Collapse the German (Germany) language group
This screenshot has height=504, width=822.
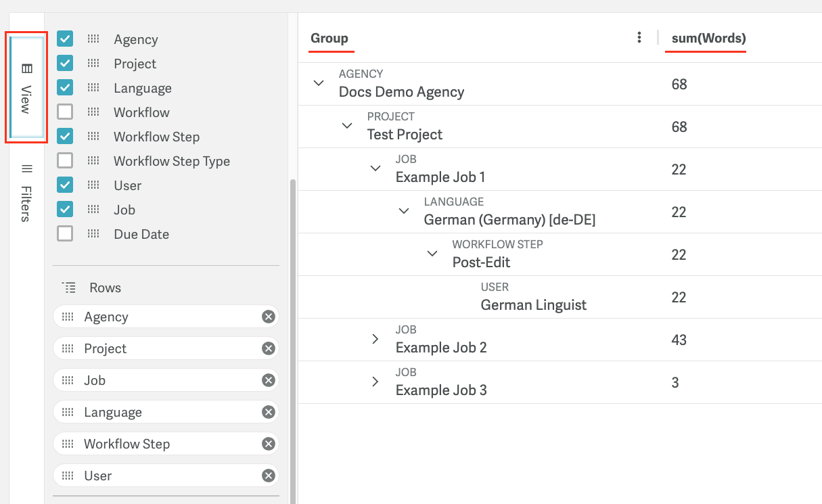tap(404, 210)
